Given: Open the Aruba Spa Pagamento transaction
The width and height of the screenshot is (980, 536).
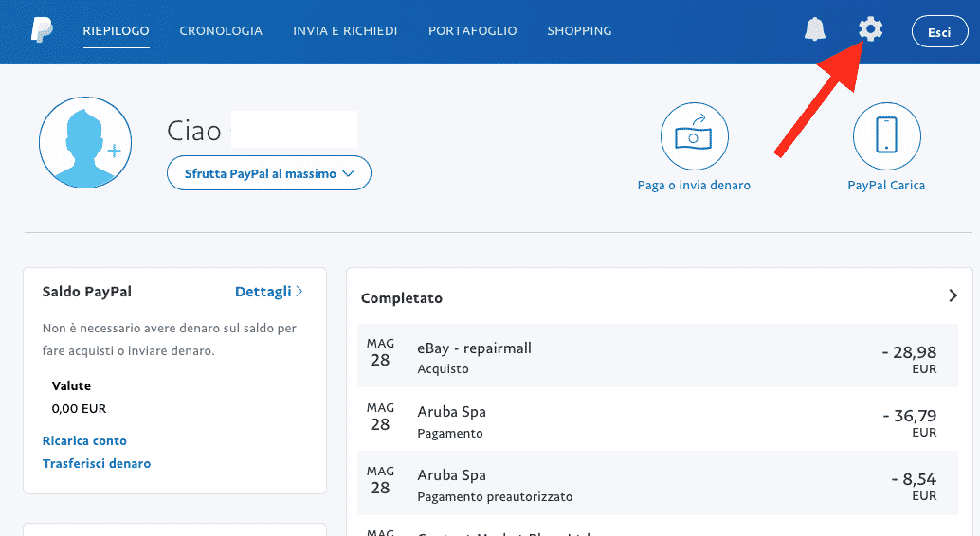Looking at the screenshot, I should pyautogui.click(x=658, y=420).
